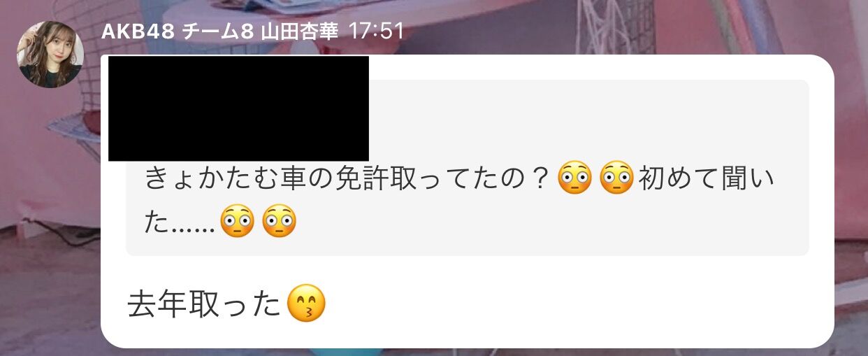The height and width of the screenshot is (356, 868).
Task: Click the 初めて聞い text in the quote
Action: pos(707,180)
